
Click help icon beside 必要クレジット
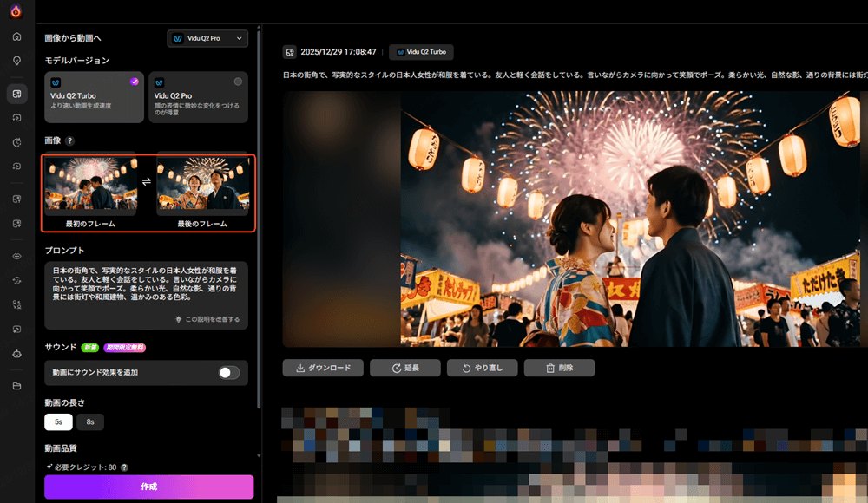pos(124,467)
